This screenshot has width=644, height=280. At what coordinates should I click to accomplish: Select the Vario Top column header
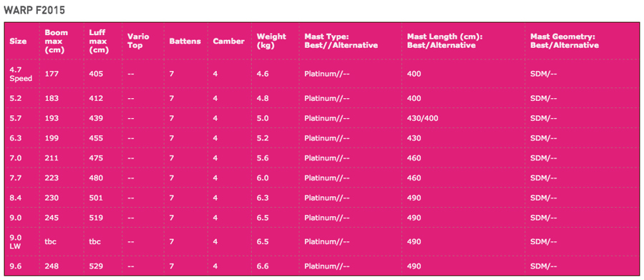(138, 41)
